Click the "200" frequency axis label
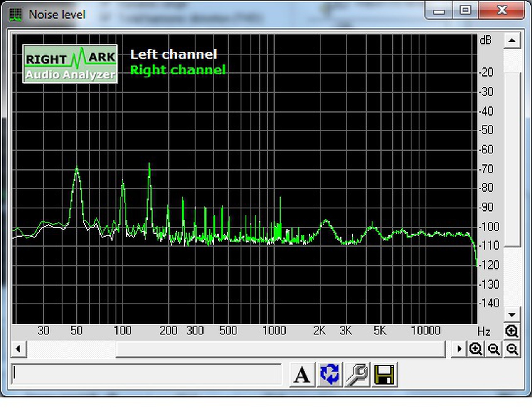Image resolution: width=532 pixels, height=408 pixels. (168, 331)
